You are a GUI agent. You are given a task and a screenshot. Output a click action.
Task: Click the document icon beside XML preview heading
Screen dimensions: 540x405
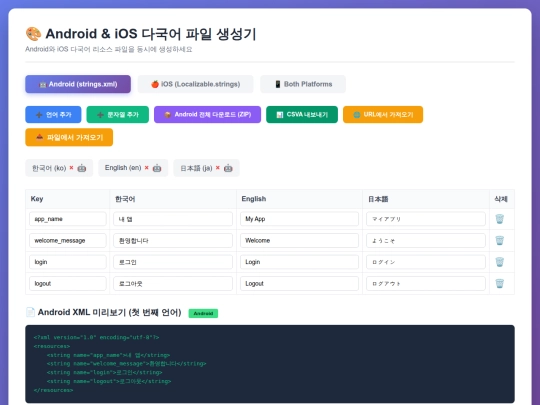(30, 312)
